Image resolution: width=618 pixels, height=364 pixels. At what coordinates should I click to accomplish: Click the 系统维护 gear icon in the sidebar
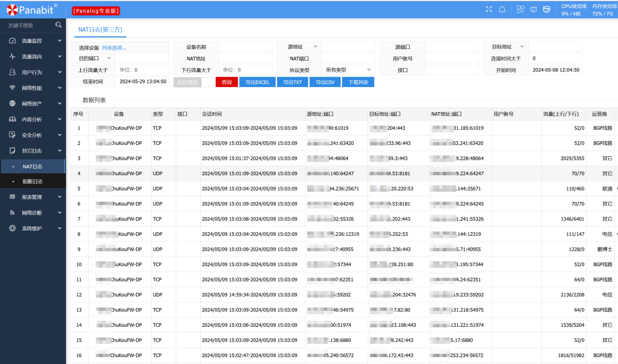[x=12, y=228]
